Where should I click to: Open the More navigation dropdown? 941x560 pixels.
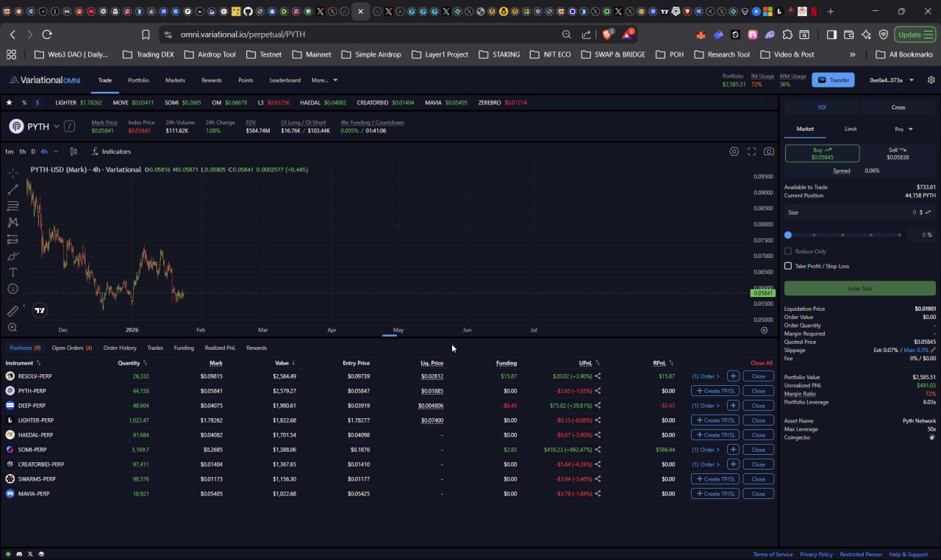[324, 80]
